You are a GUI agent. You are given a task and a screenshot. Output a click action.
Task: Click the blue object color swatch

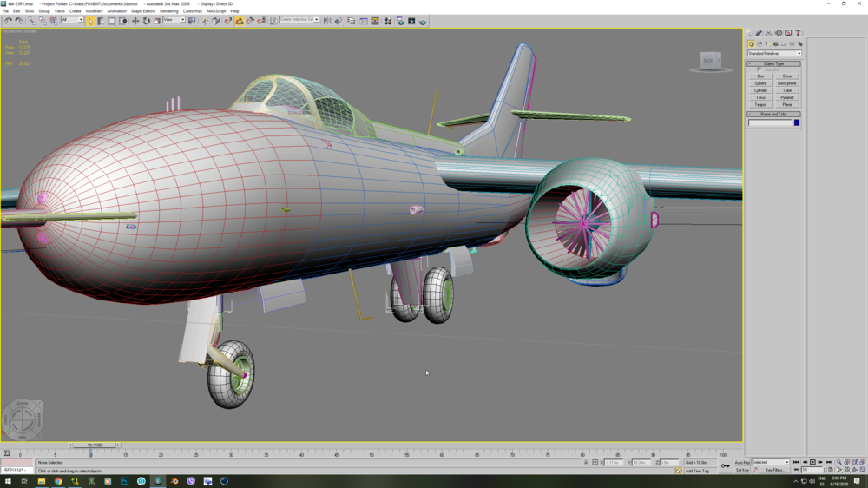(797, 122)
